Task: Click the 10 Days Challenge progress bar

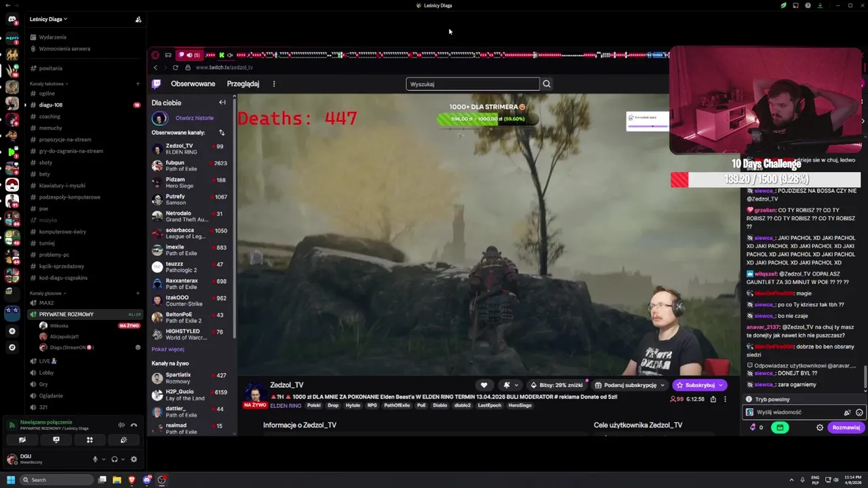Action: [x=766, y=180]
